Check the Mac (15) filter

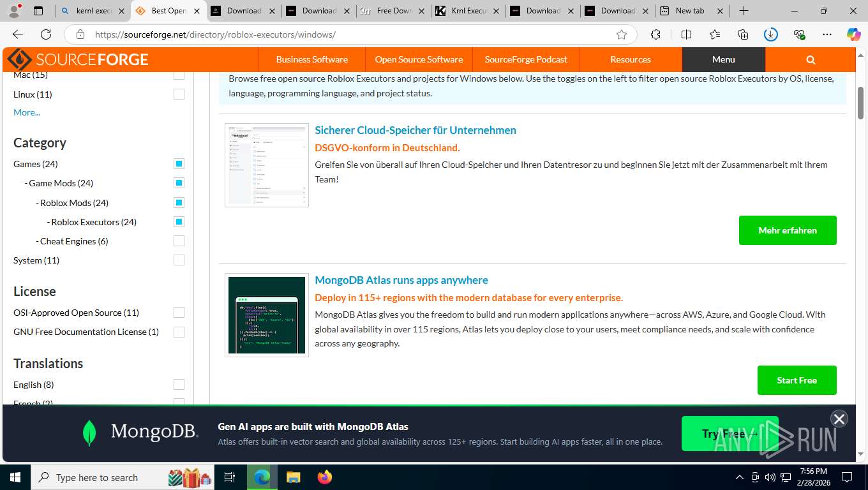[179, 75]
